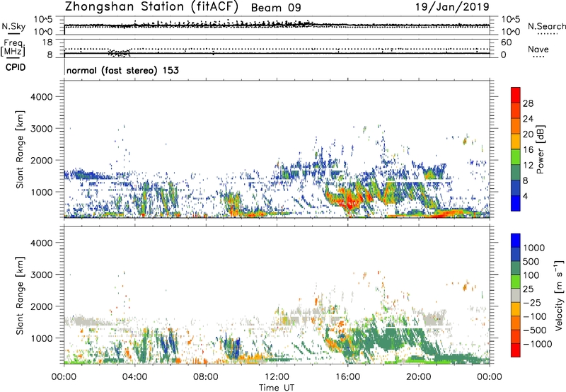Click the 'N.Search' legend label
This screenshot has height=392, width=566.
(x=546, y=26)
